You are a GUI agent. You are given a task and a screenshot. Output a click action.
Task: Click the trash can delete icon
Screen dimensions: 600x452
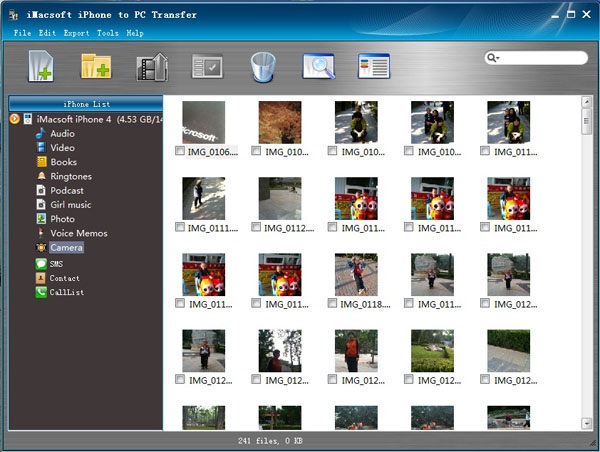point(263,66)
